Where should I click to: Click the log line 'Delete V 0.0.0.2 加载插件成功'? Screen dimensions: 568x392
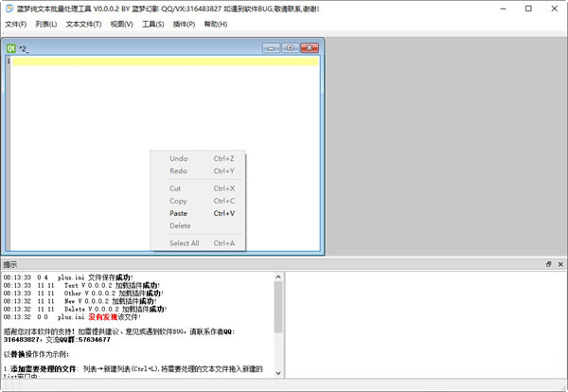click(85, 310)
